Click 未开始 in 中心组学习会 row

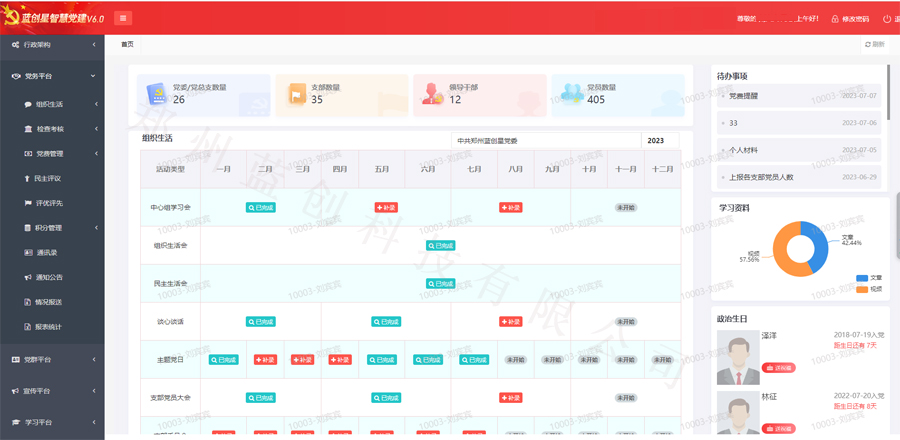pyautogui.click(x=626, y=208)
